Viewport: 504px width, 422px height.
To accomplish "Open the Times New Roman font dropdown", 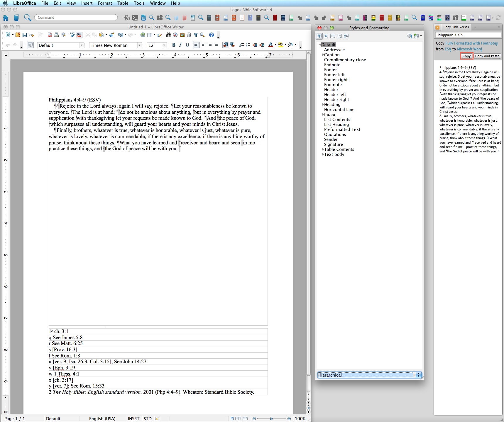I will click(x=140, y=45).
